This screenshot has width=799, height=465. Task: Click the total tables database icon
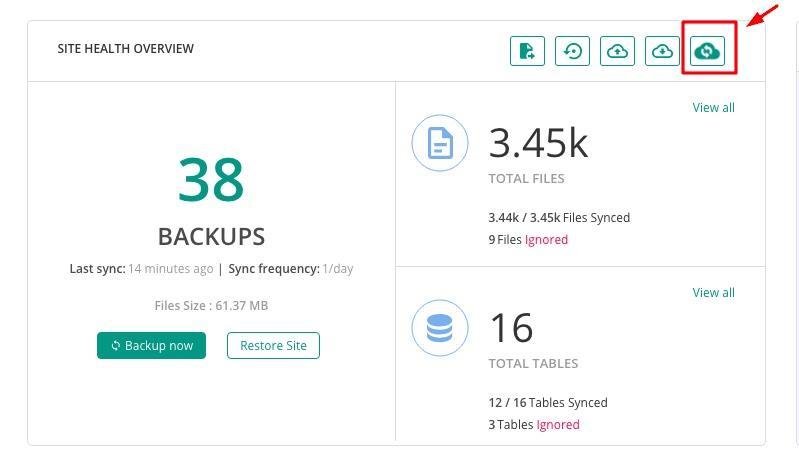440,328
